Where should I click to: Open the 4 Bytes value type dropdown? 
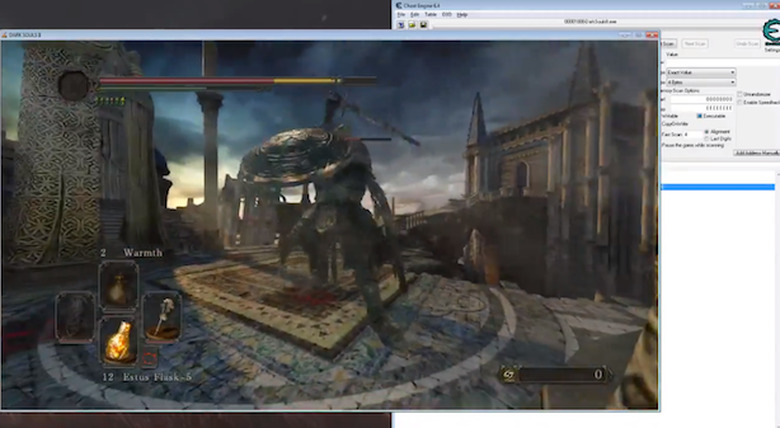click(x=699, y=82)
